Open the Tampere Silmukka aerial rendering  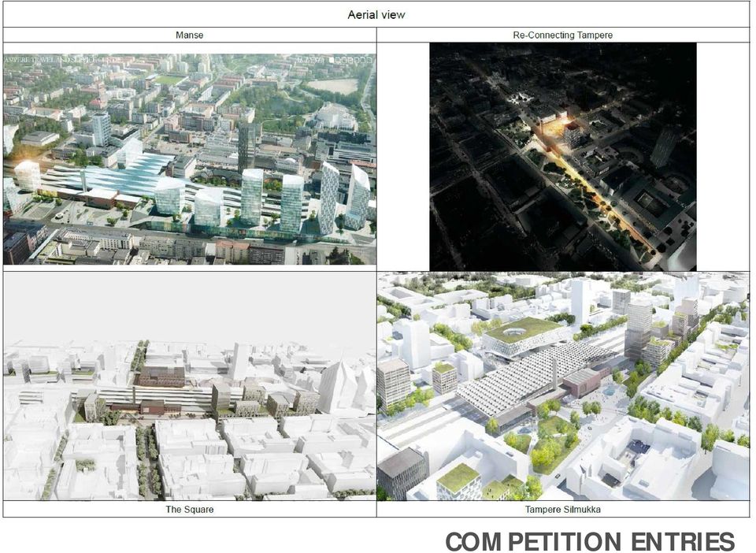(563, 386)
